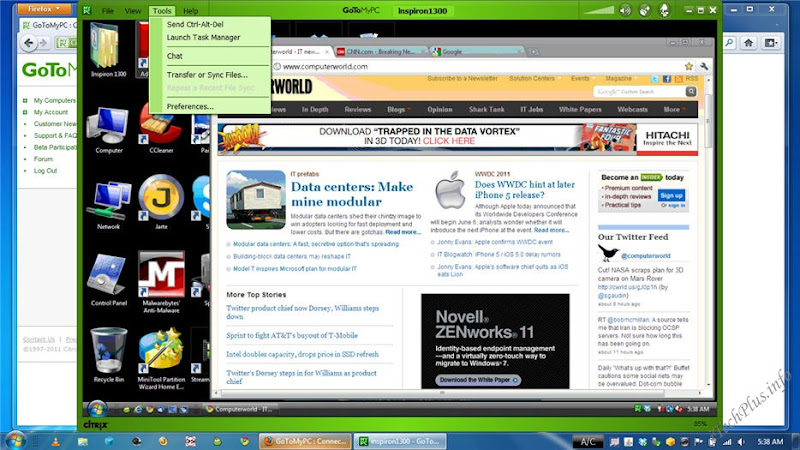Click Log Out in GoToMyPC site sidebar
This screenshot has width=800, height=450.
(x=45, y=171)
